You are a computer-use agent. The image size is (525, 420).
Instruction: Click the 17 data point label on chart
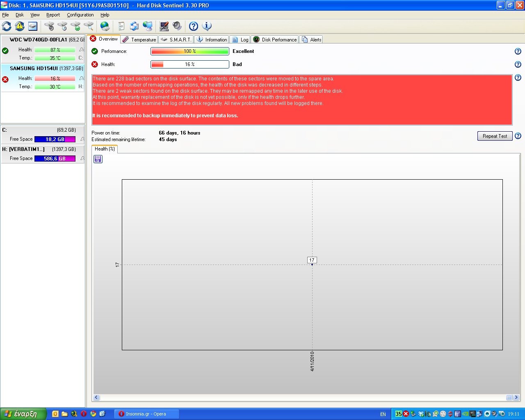click(312, 260)
